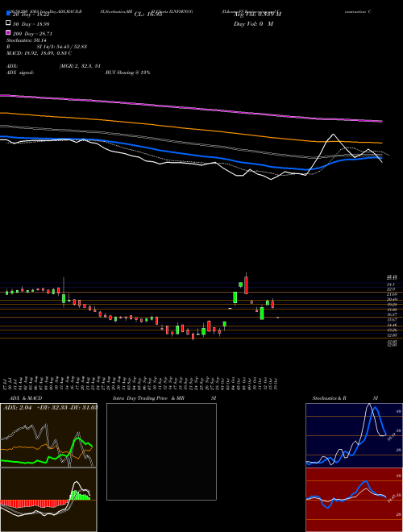Click the blue Stochastics chart panel
The width and height of the screenshot is (403, 532).
click(354, 435)
